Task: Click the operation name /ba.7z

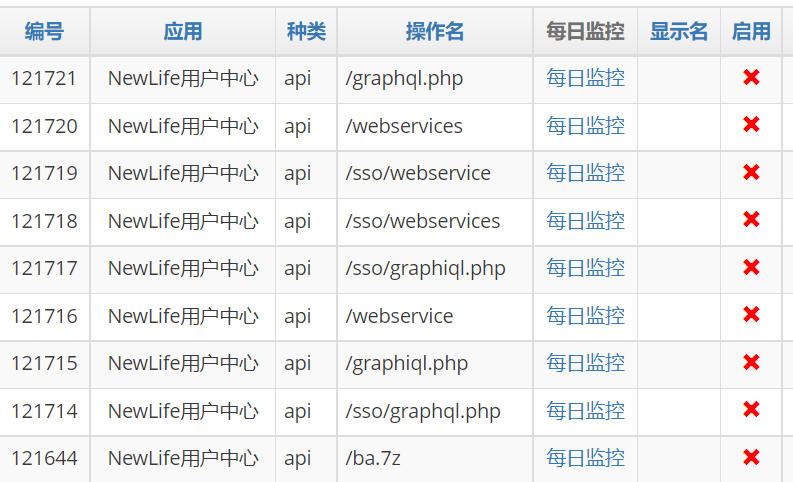Action: [x=373, y=458]
